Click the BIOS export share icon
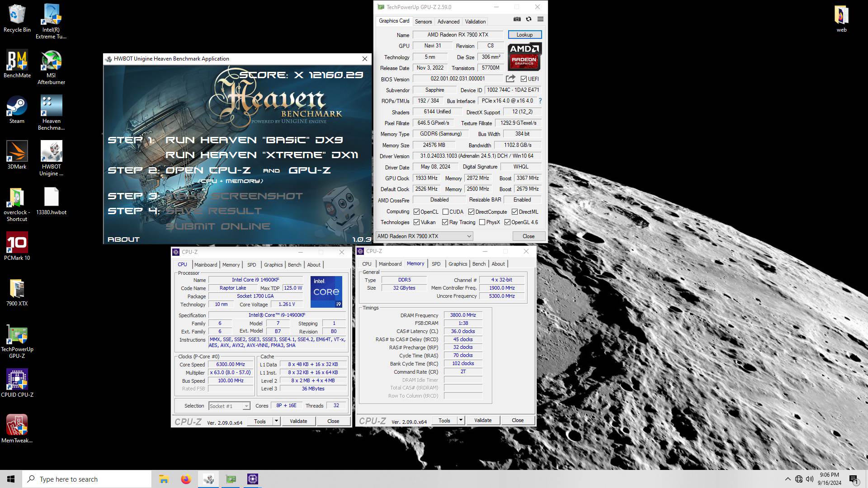 tap(510, 79)
